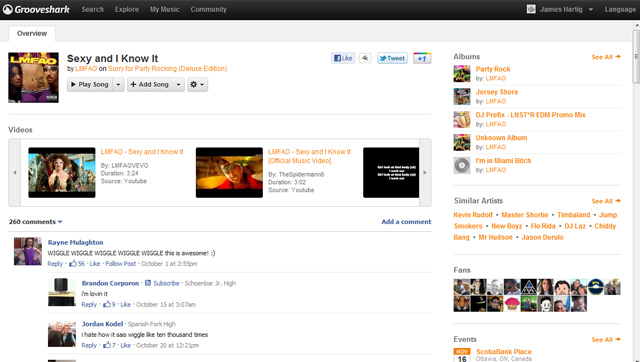Open Jason Derulo similar artist link
The image size is (640, 362).
pos(542,237)
